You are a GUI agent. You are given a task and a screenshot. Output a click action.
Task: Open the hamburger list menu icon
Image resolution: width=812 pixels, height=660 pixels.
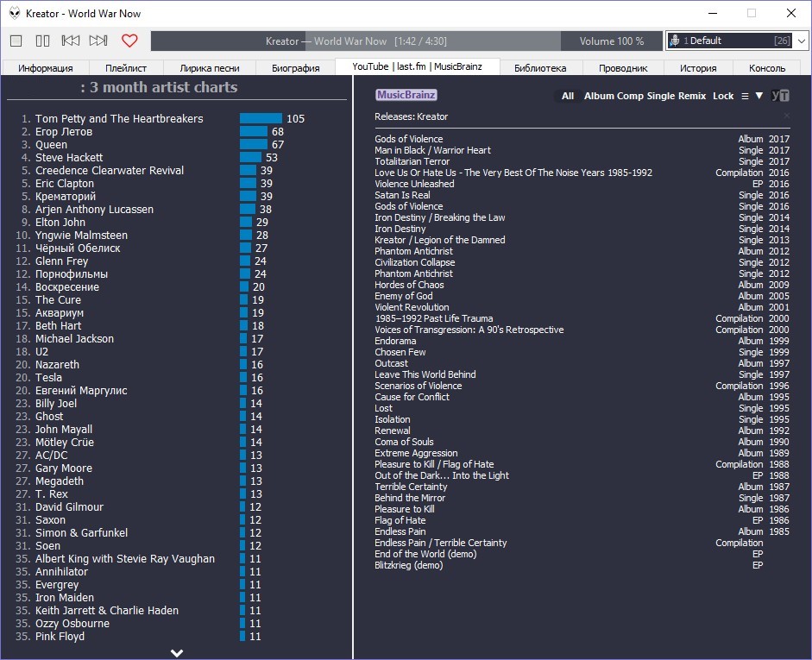[745, 96]
